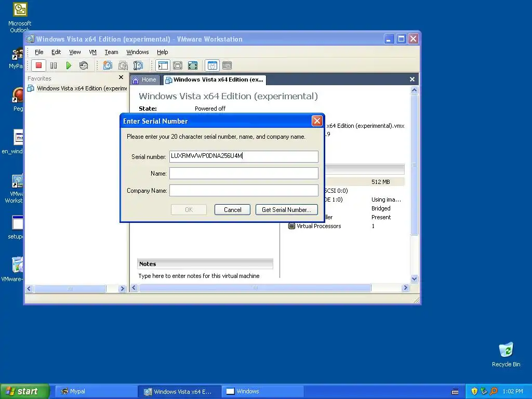This screenshot has height=399, width=532.
Task: Open the Windows menu
Action: pyautogui.click(x=137, y=52)
